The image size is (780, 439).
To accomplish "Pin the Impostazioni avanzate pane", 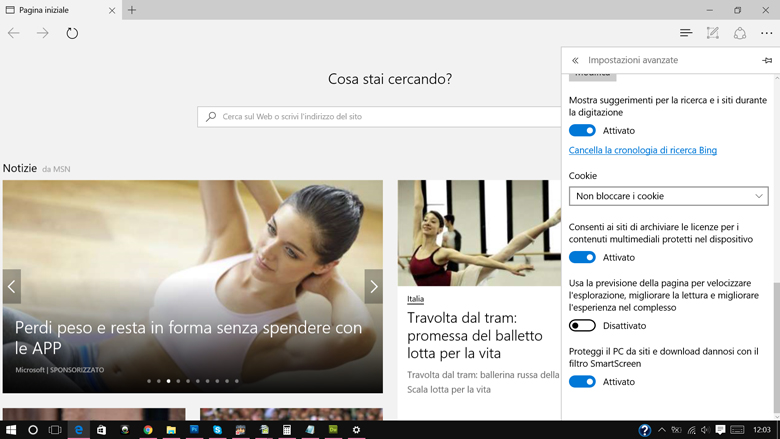I will pos(767,60).
